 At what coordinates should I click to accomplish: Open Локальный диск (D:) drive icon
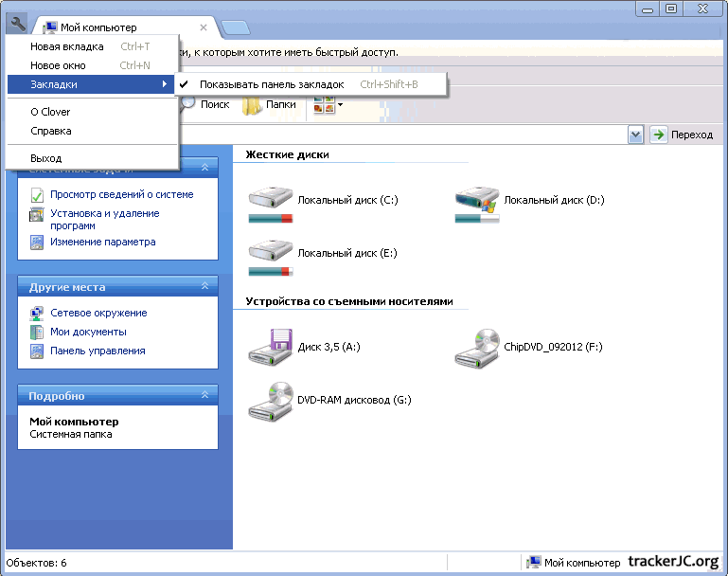pyautogui.click(x=477, y=201)
